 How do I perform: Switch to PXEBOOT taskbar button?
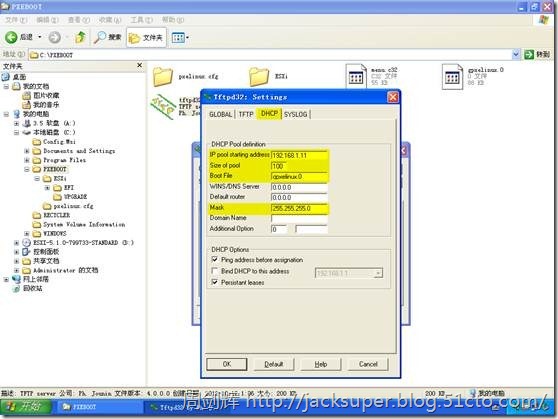pyautogui.click(x=99, y=407)
